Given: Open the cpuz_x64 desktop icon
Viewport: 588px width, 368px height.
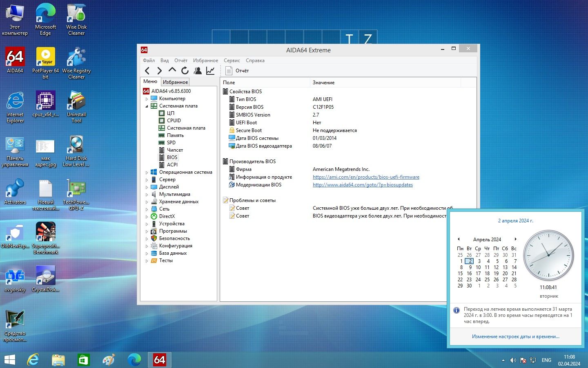Looking at the screenshot, I should [46, 104].
